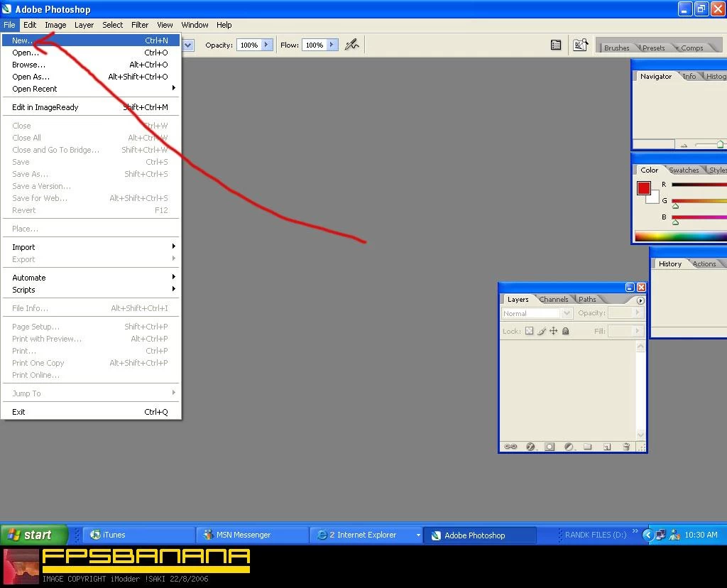Switch to Info tab
Viewport: 727px width, 588px height.
689,77
